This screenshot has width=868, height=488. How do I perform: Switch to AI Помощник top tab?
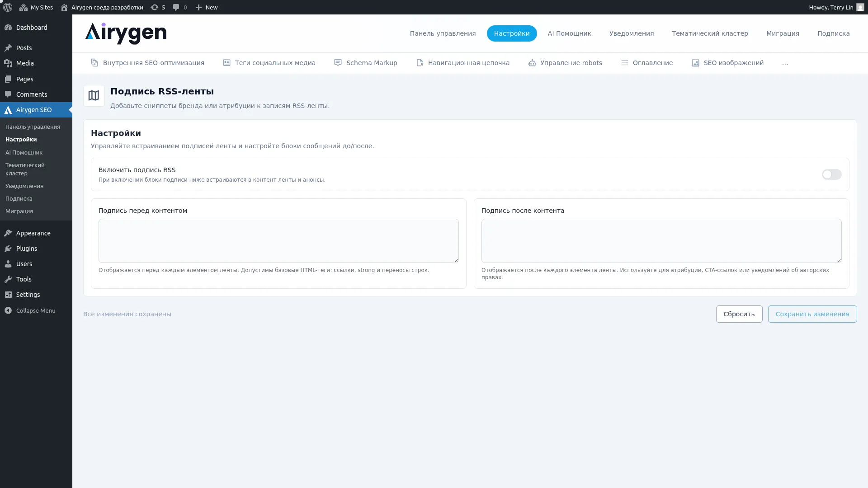click(x=569, y=33)
